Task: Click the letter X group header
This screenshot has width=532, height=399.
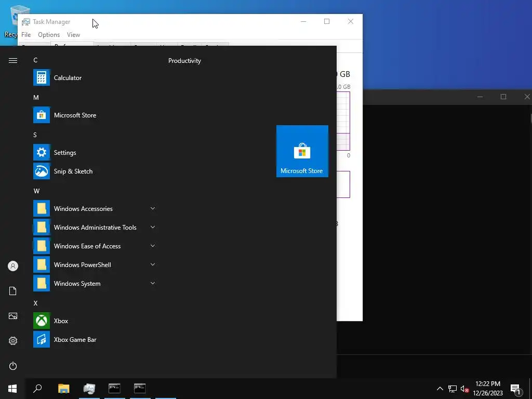Action: (x=35, y=303)
